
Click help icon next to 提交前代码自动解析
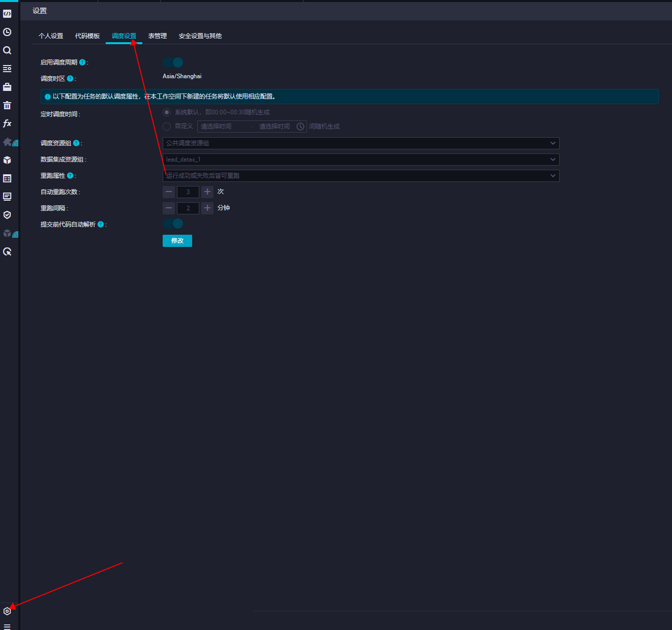pyautogui.click(x=101, y=225)
